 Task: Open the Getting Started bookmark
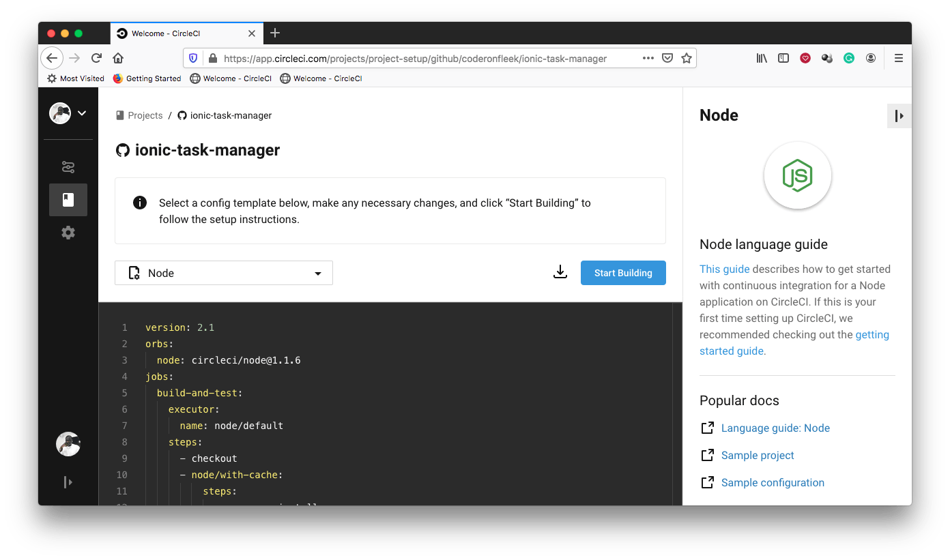pos(147,78)
